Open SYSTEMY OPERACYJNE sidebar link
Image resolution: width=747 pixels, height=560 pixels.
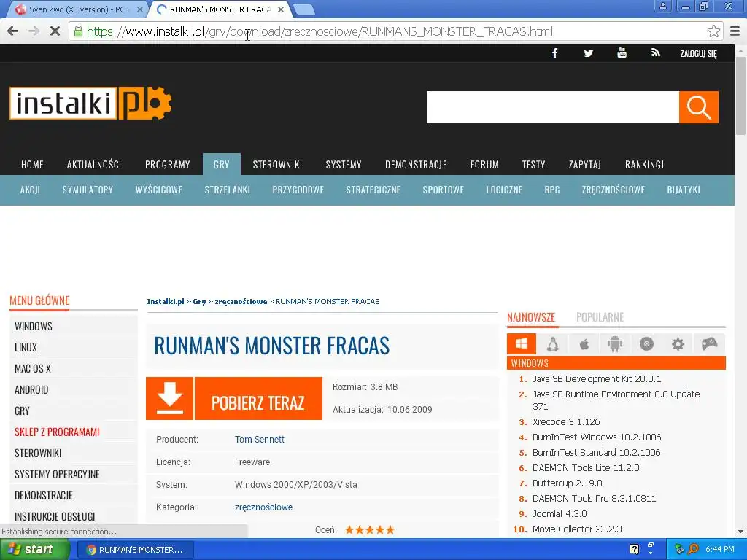click(x=57, y=474)
